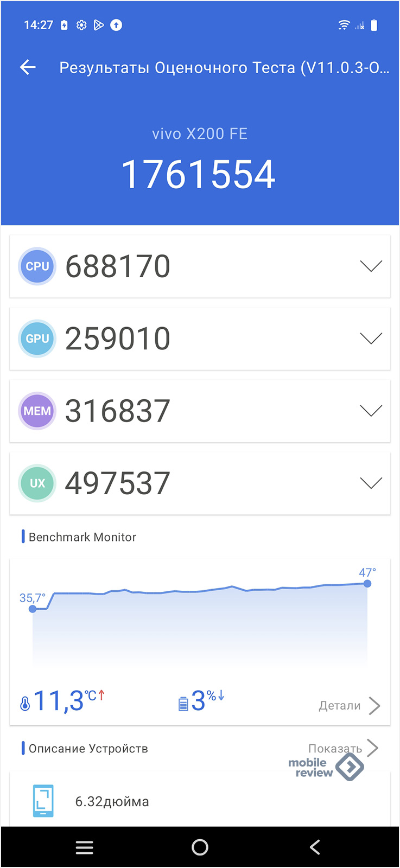Tap the MEM score badge icon

37,411
